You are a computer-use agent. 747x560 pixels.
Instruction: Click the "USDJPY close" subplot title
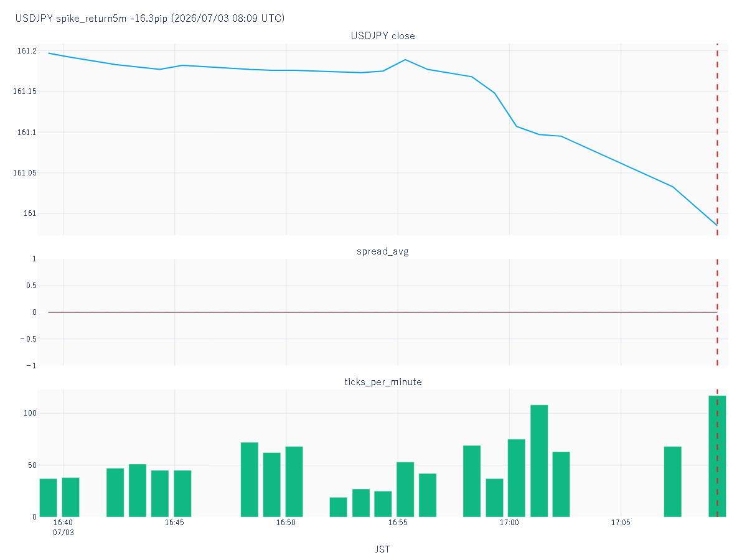383,36
